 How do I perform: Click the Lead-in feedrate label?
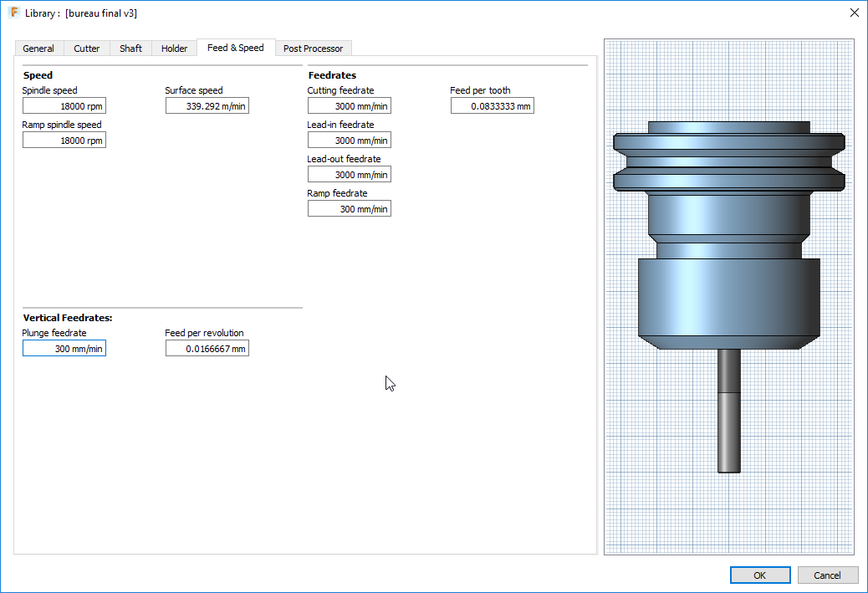pyautogui.click(x=340, y=125)
